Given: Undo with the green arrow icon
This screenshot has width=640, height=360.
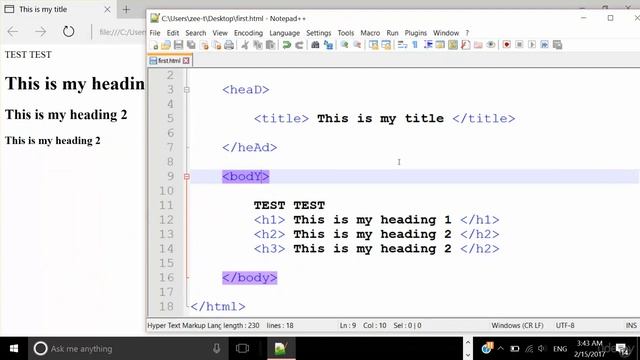Looking at the screenshot, I should point(287,45).
